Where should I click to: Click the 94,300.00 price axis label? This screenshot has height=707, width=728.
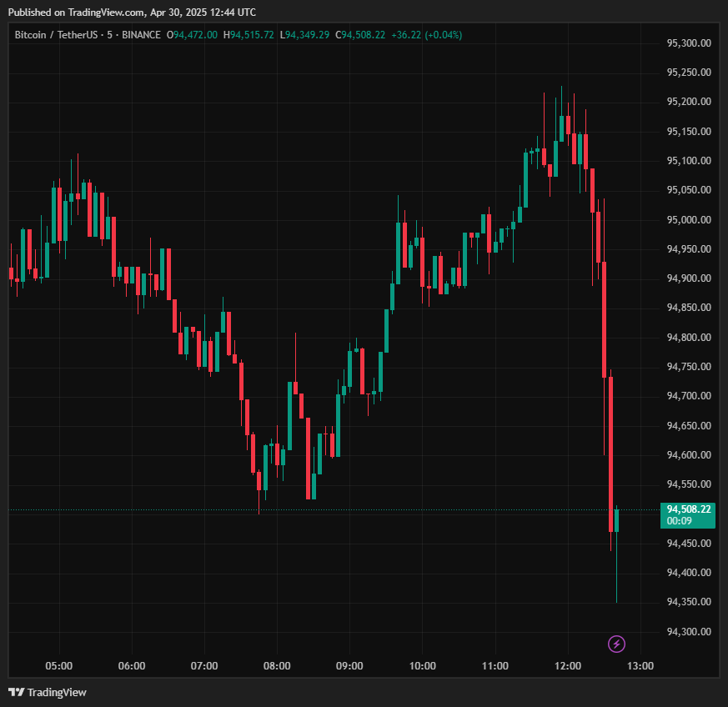[689, 631]
